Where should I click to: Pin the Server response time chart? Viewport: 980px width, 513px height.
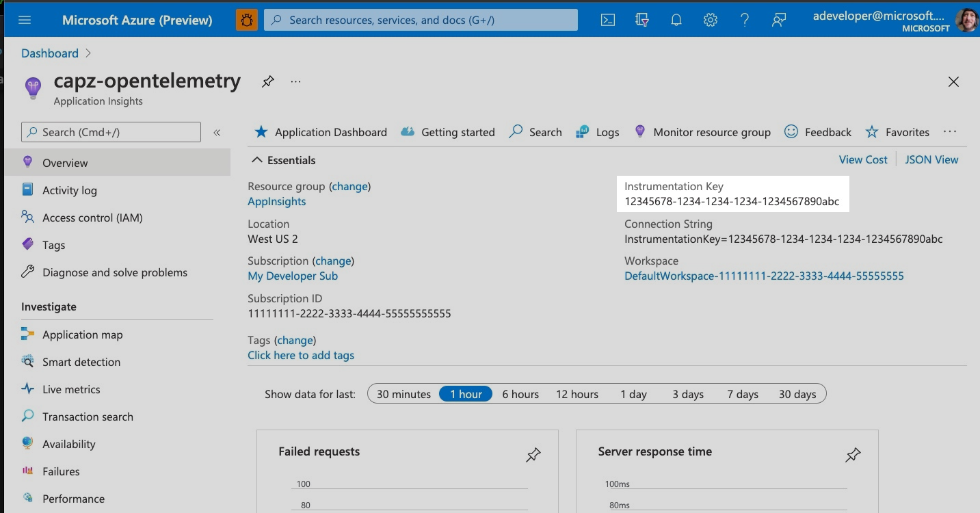coord(853,455)
